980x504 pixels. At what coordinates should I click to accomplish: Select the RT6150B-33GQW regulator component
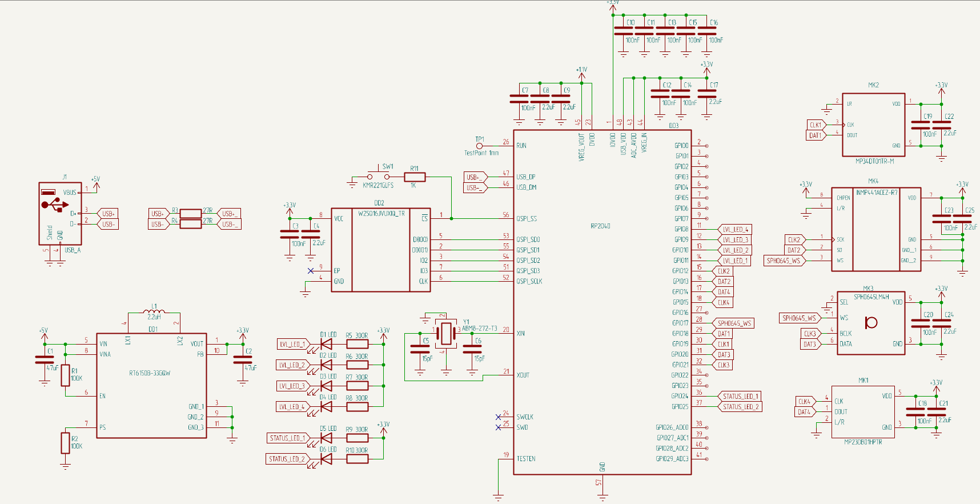(151, 386)
